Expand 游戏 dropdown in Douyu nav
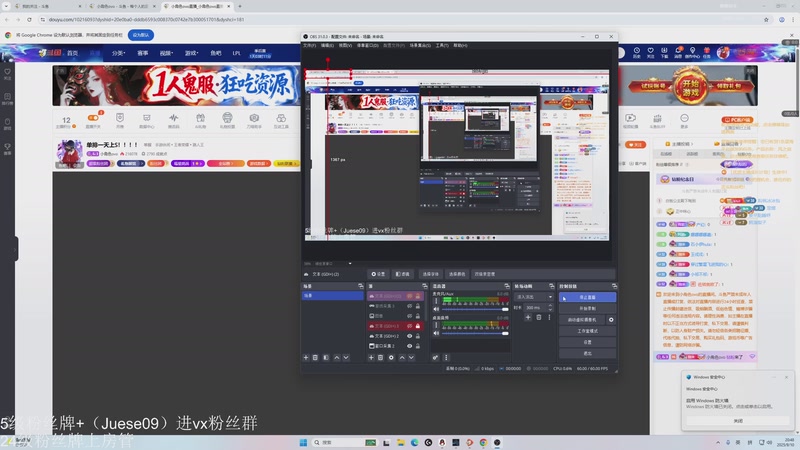 click(x=191, y=53)
